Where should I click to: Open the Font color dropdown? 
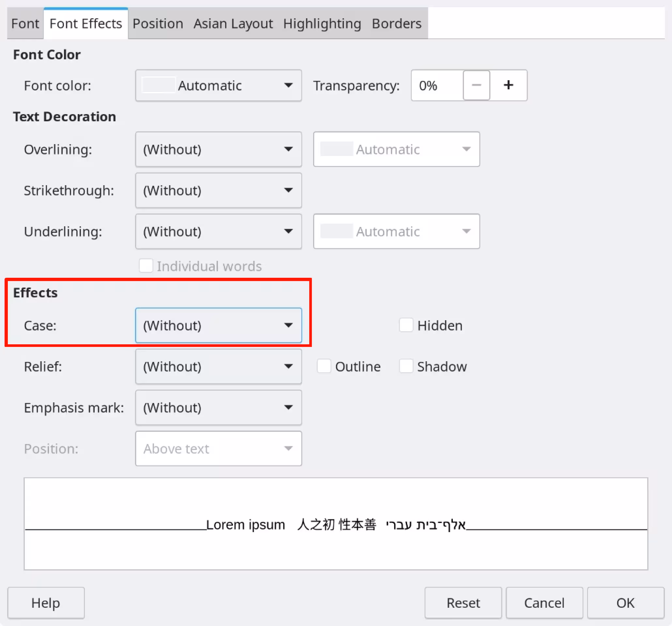[218, 85]
